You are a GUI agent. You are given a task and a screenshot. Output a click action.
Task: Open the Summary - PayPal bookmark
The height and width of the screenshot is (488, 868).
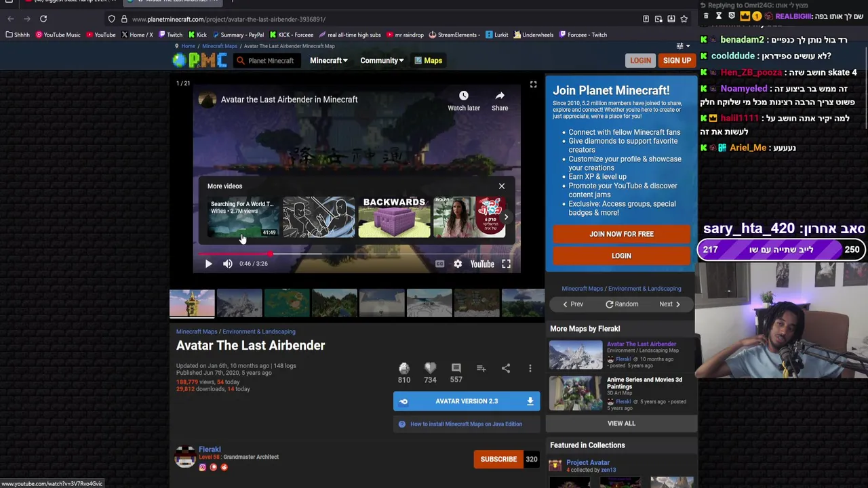(237, 35)
